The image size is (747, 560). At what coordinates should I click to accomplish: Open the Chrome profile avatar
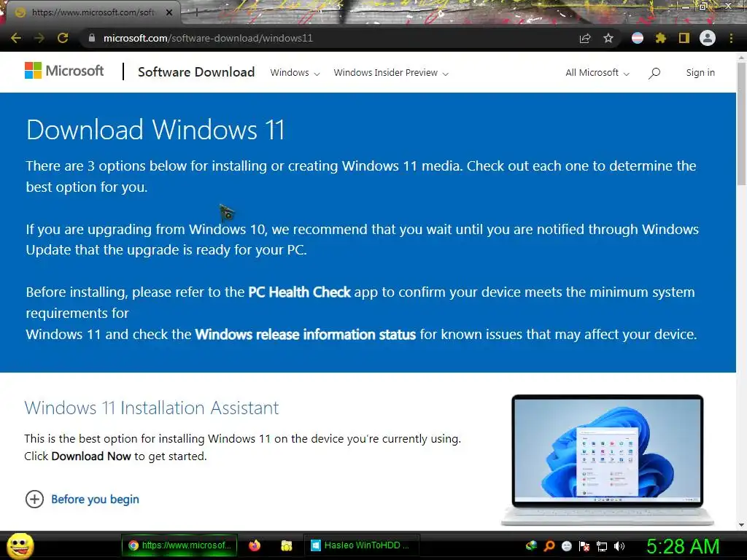(x=708, y=38)
